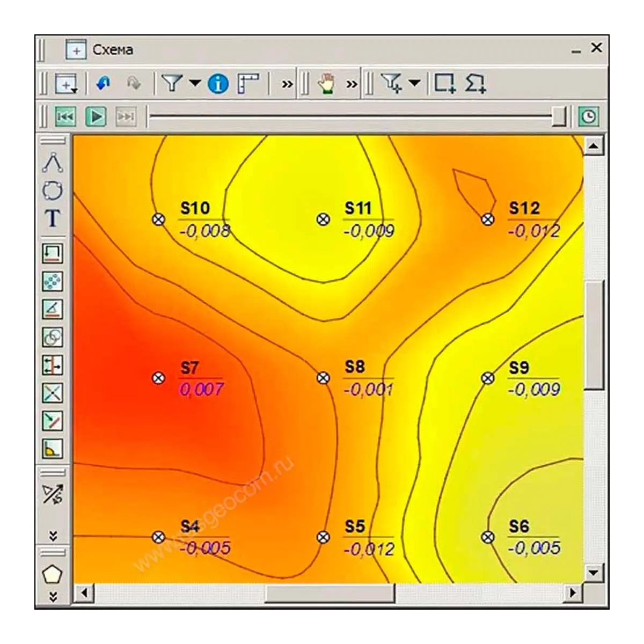Open the blue information icon
644x644 pixels.
pyautogui.click(x=218, y=84)
